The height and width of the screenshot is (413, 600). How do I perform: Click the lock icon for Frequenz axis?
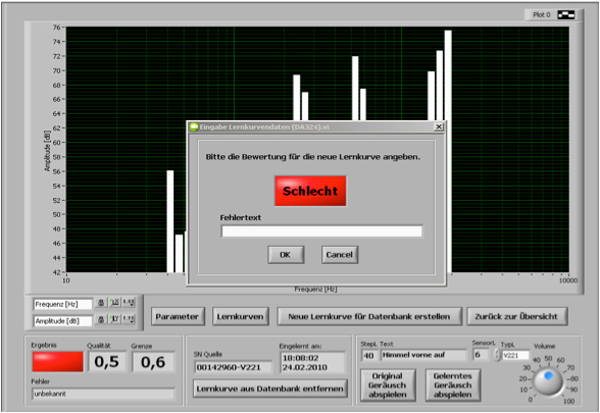tap(101, 303)
